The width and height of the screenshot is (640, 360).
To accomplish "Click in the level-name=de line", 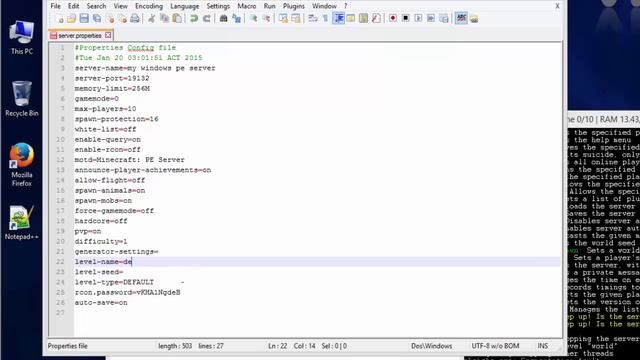I will (x=103, y=262).
